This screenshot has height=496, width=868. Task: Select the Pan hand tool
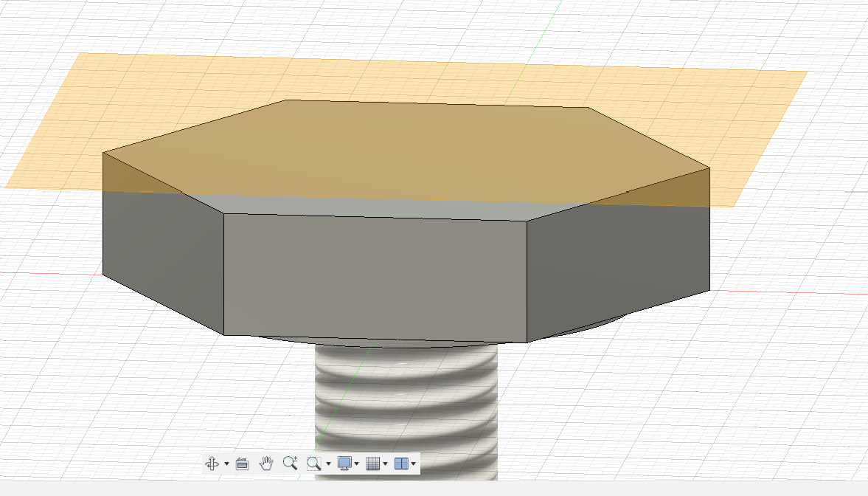point(266,464)
